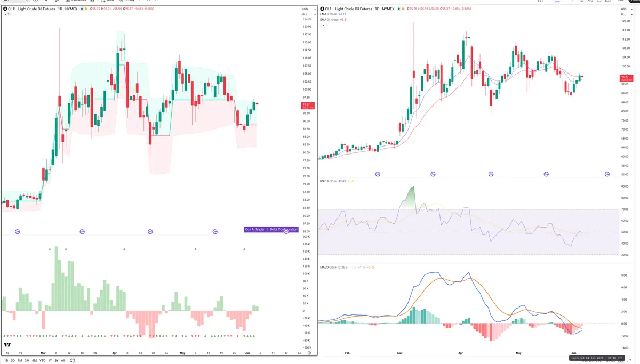Expand the collapsed indicators legend showing 3

click(x=7, y=14)
